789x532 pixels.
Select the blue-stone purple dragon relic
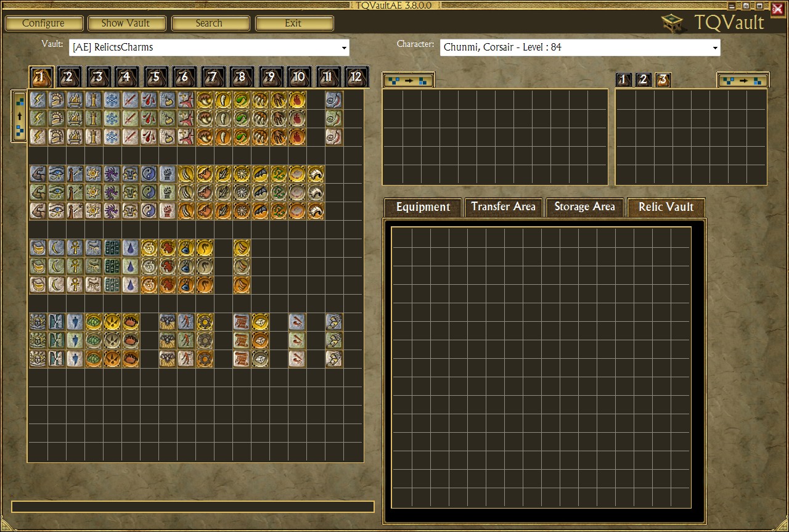click(x=112, y=174)
